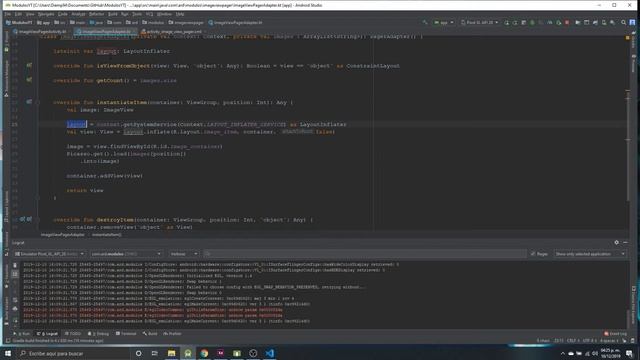The width and height of the screenshot is (640, 360).
Task: Open File Explorer from the taskbar
Action: pyautogui.click(x=171, y=353)
